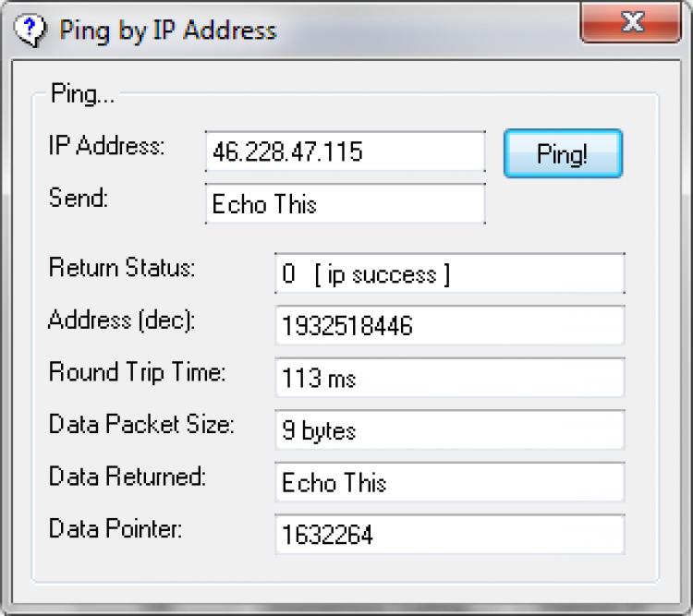Click the "IP Address:" label
Viewport: 693px width, 616px height.
pyautogui.click(x=106, y=146)
